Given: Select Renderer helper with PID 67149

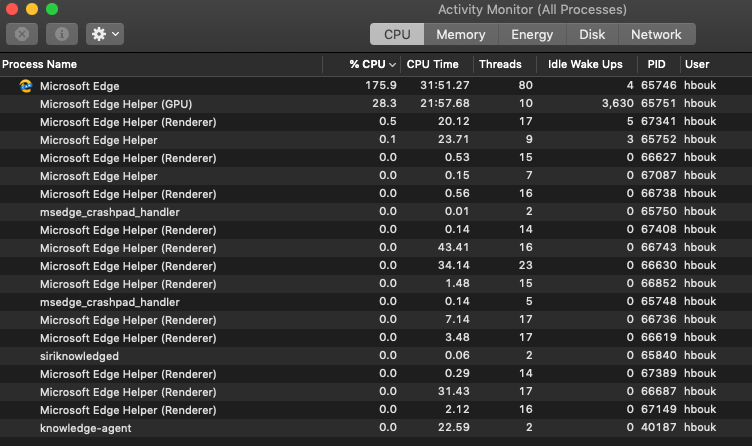Looking at the screenshot, I should (376, 410).
